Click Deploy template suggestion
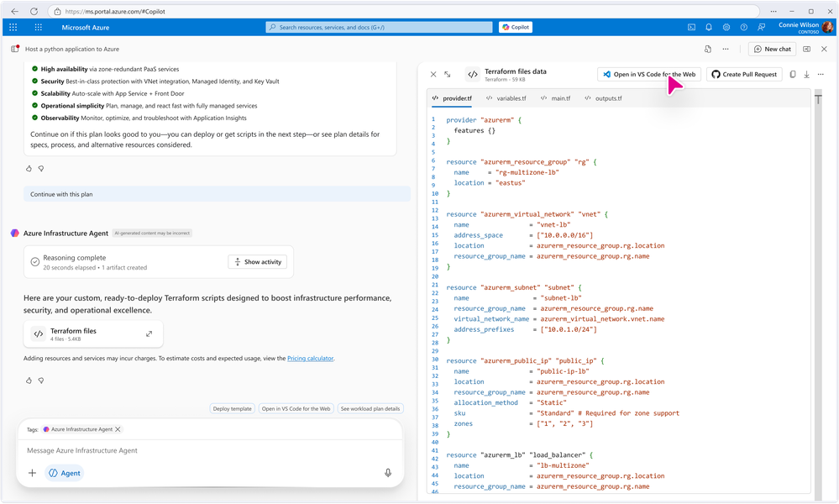839x504 pixels. (233, 409)
